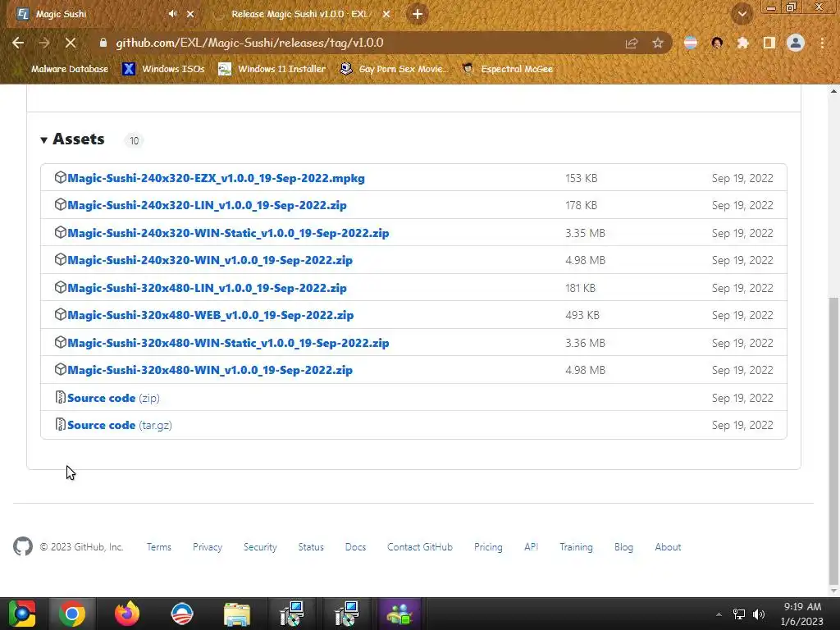
Task: Share this page icon in address bar
Action: 632,43
